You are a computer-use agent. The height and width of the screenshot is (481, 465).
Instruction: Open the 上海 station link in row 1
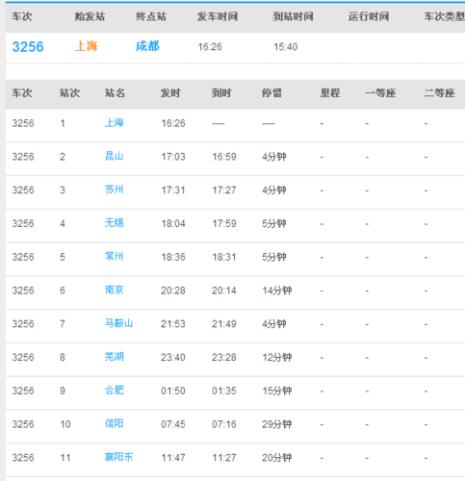pos(114,123)
